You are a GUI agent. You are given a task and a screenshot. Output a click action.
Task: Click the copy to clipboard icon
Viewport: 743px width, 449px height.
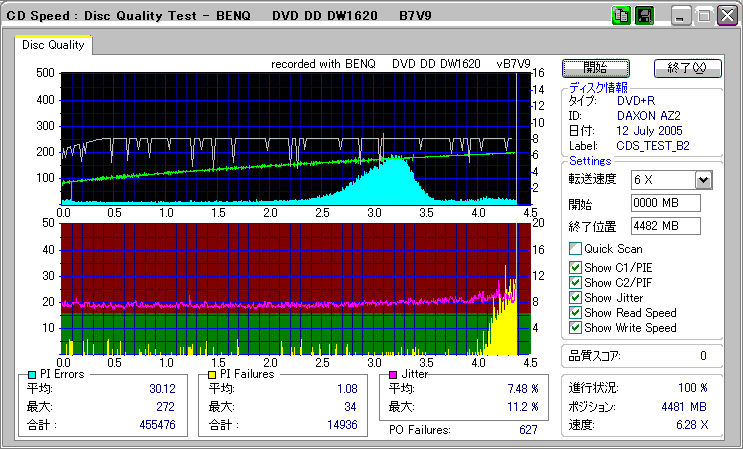pos(620,16)
